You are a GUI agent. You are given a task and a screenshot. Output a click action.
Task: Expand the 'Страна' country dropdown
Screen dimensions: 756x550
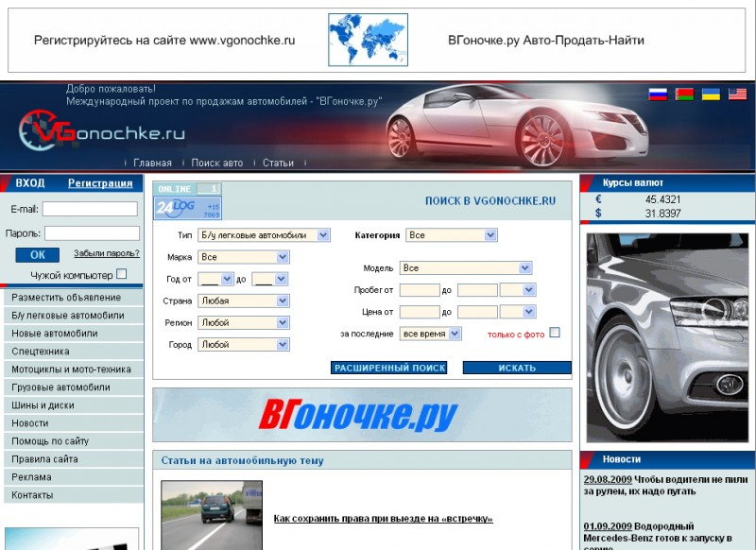point(244,301)
